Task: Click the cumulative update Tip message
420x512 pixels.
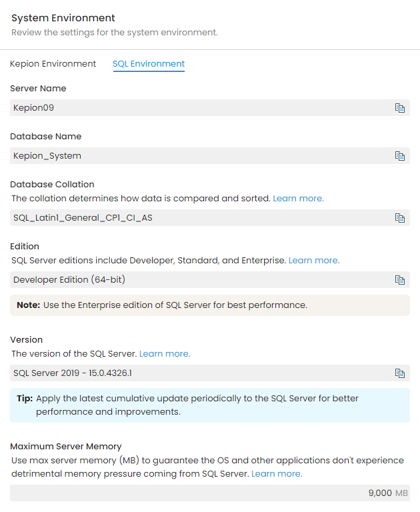Action: (210, 405)
